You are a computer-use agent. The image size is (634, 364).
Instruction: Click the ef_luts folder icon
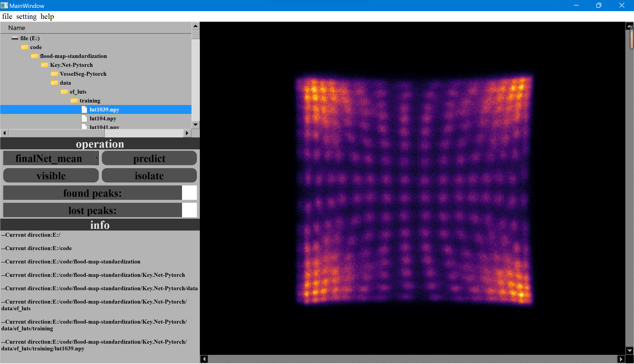coord(64,92)
